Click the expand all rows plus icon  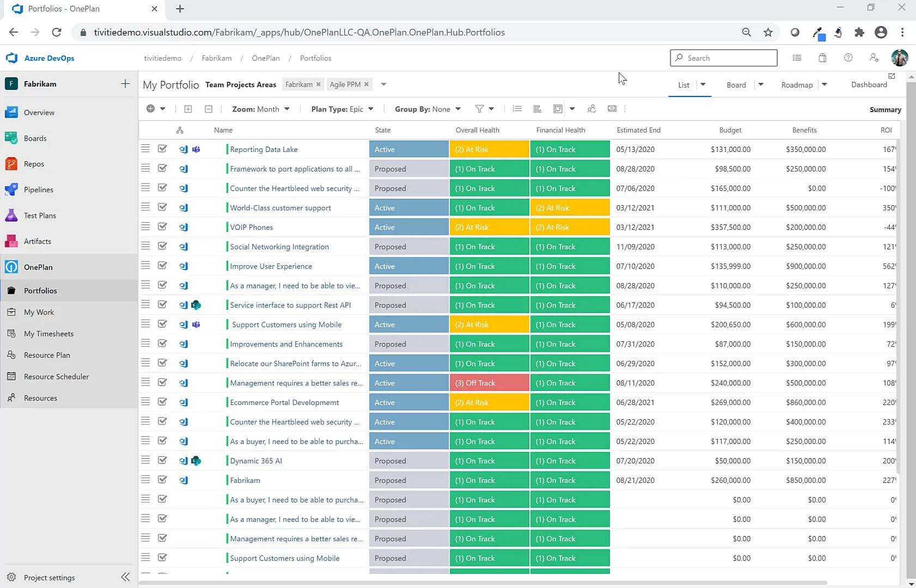click(x=188, y=109)
